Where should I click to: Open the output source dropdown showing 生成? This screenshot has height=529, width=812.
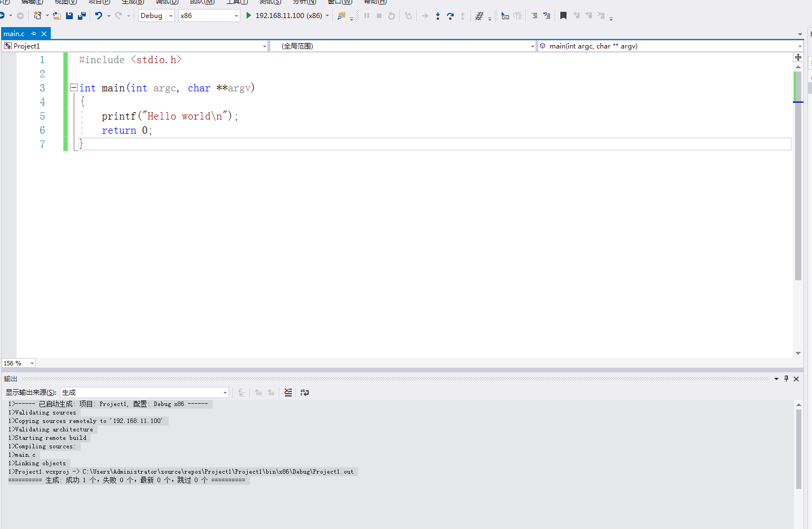[144, 393]
